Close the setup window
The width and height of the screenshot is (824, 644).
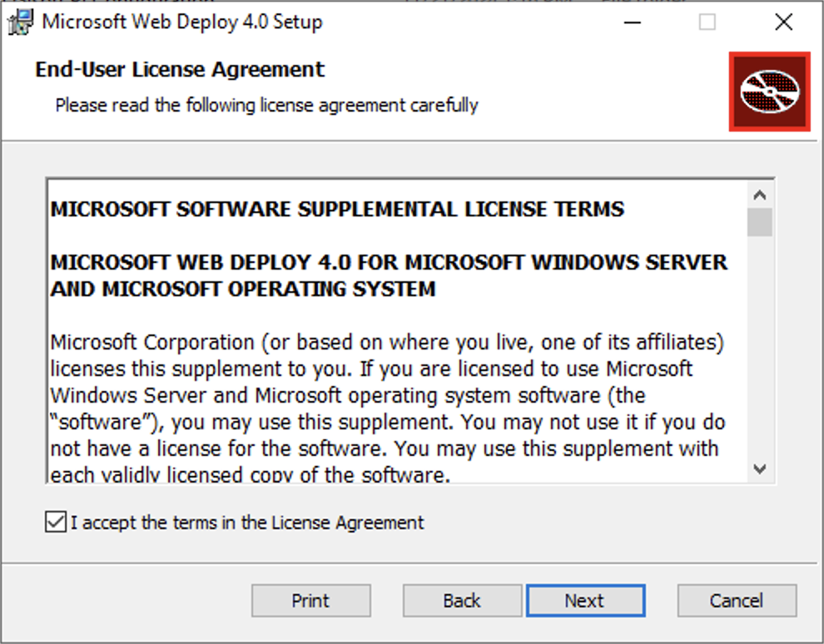click(x=783, y=22)
